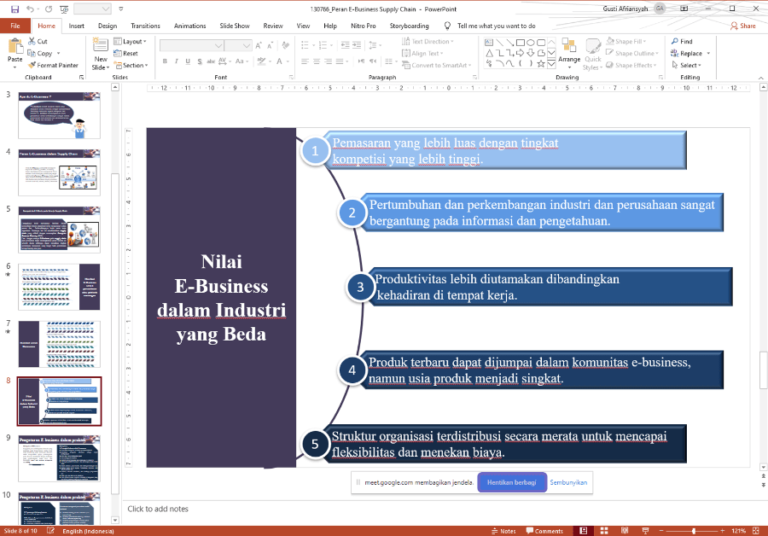Image resolution: width=768 pixels, height=536 pixels.
Task: Start Slide Show from status bar
Action: [645, 531]
